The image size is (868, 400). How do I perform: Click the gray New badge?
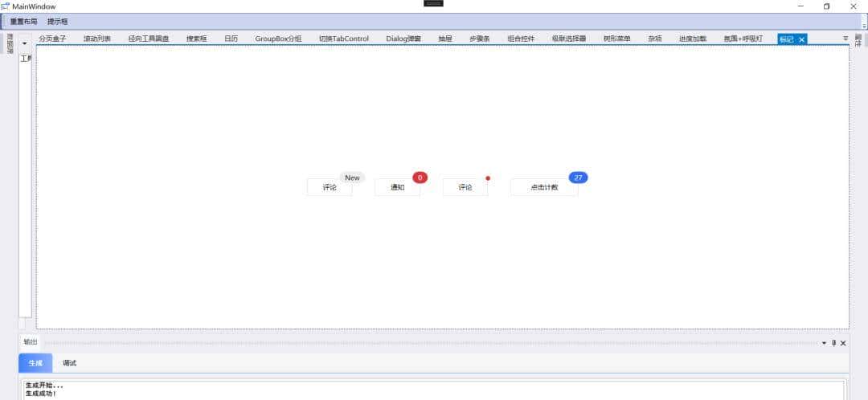click(352, 178)
